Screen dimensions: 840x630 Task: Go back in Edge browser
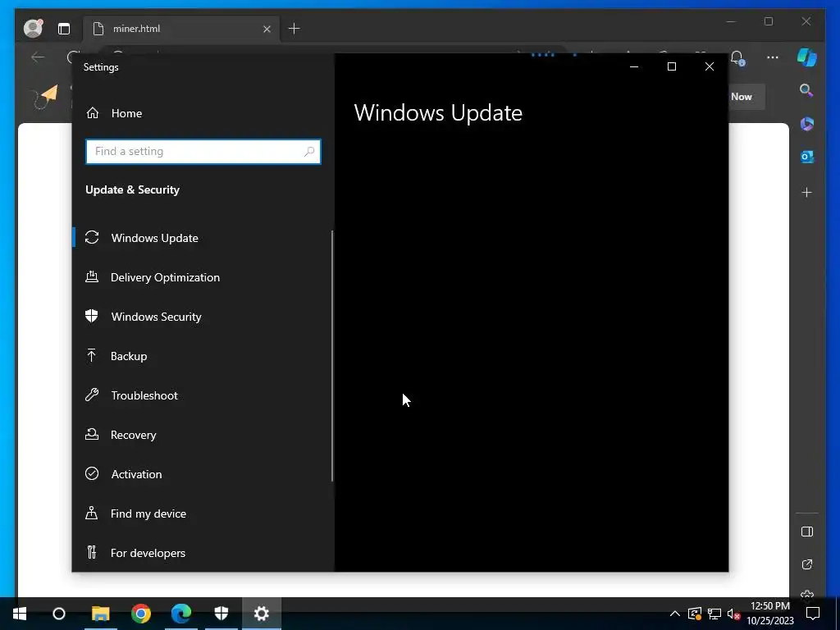tap(38, 57)
